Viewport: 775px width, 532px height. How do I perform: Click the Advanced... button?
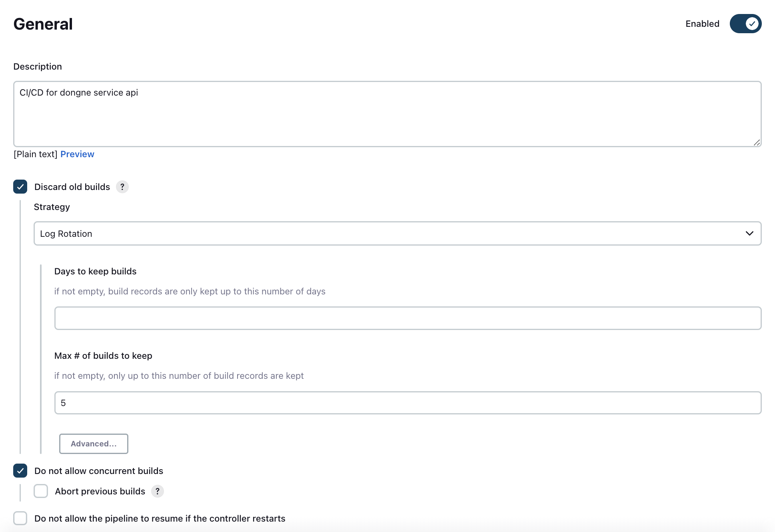(94, 444)
